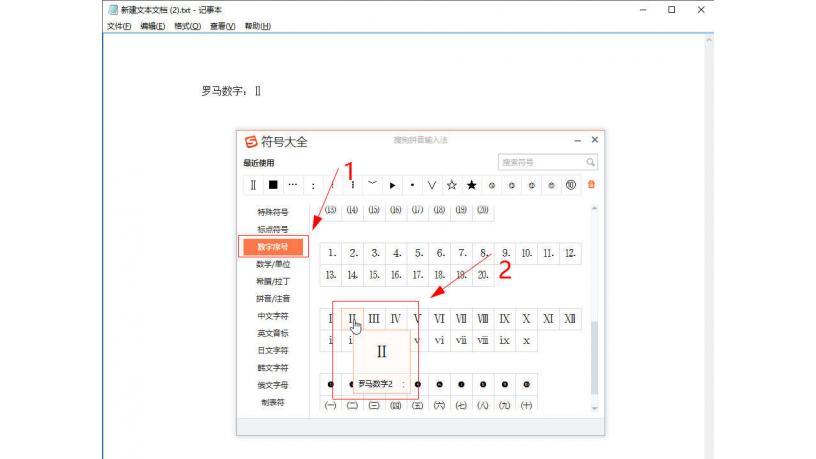
Task: Insert the '20.' numbered symbol
Action: click(483, 275)
